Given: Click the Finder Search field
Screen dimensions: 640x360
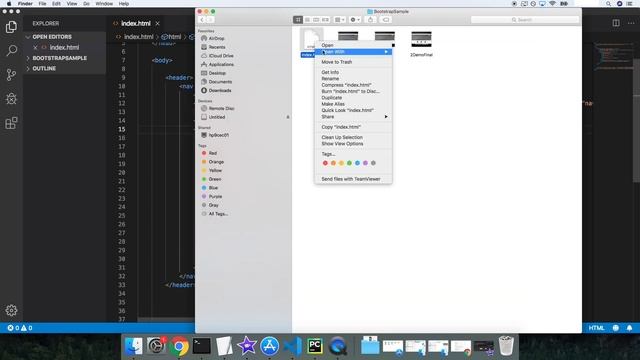Looking at the screenshot, I should pos(525,20).
